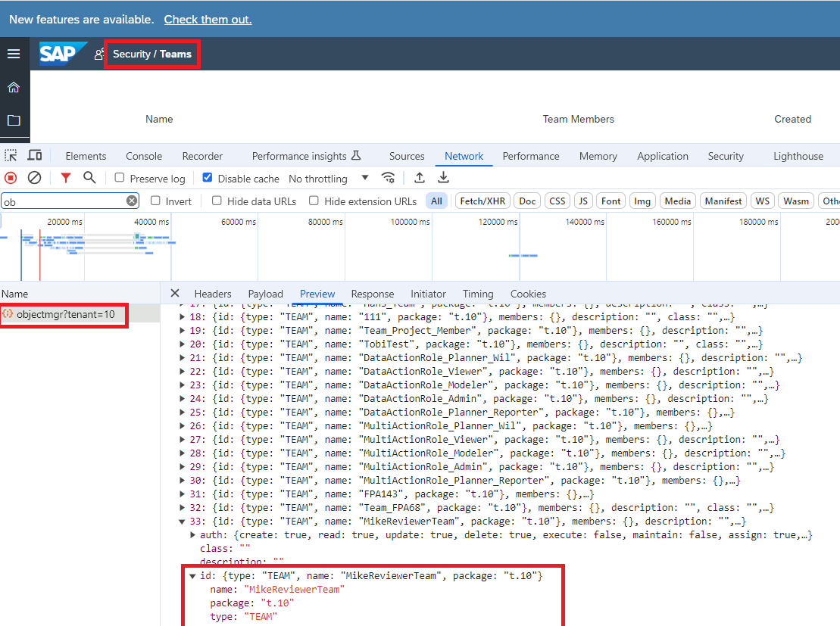
Task: Click the Team Members column header
Action: click(578, 119)
